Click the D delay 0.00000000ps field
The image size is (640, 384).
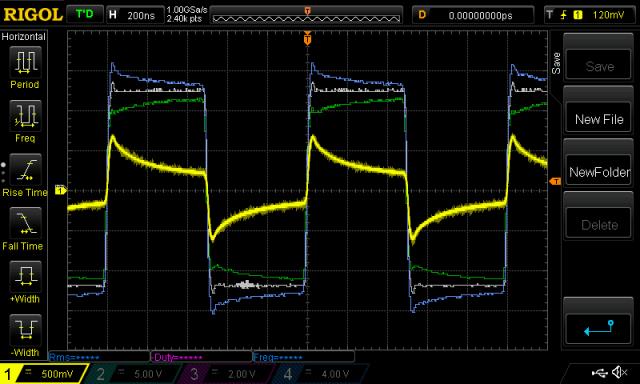tap(473, 16)
